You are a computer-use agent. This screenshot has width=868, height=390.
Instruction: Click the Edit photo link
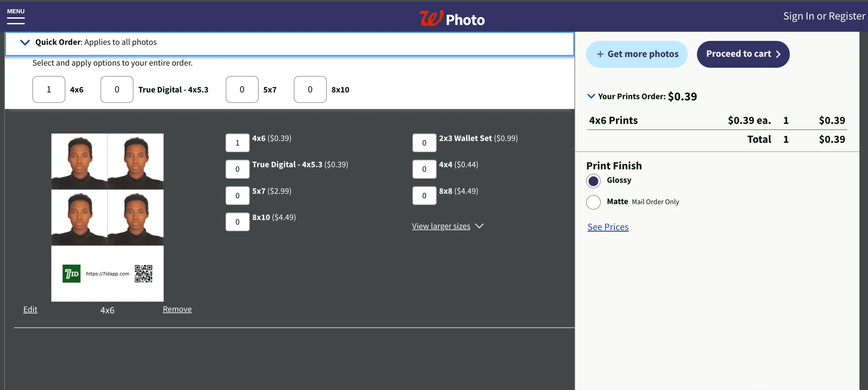click(30, 309)
